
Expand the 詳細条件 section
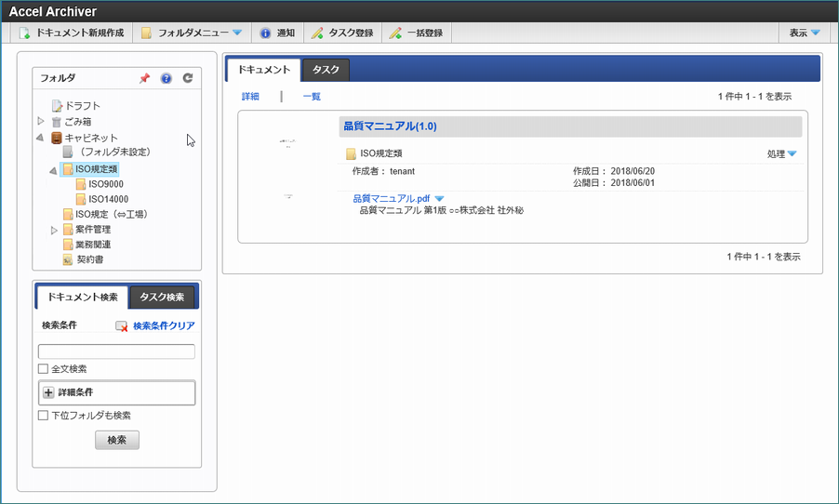coord(49,392)
